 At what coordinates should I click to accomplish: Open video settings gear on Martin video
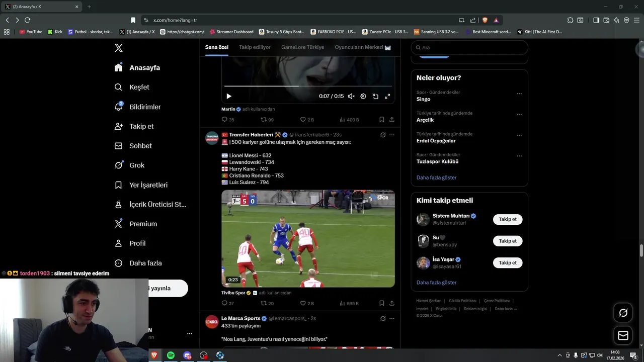click(363, 96)
